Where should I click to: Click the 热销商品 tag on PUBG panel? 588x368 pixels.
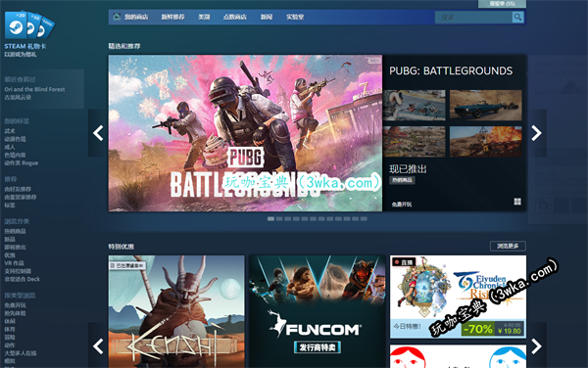click(x=402, y=180)
